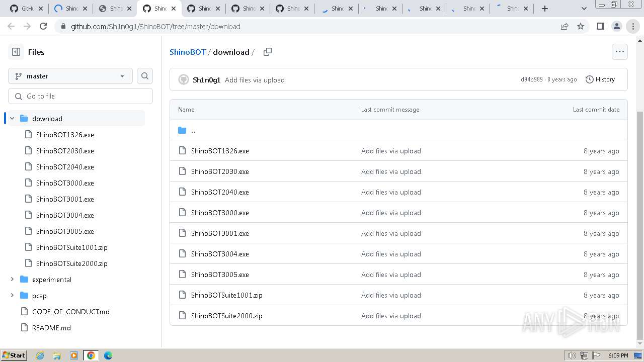Click the page vertical scrollbar
Screen dimensions: 644x362
tap(640, 225)
